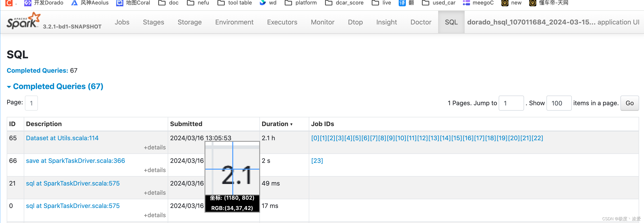The height and width of the screenshot is (223, 644).
Task: Open the used_car bookmark folder
Action: pos(439,3)
